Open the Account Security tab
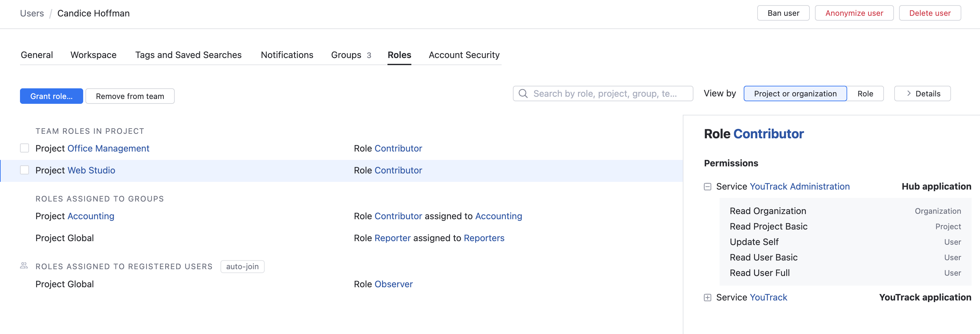The width and height of the screenshot is (980, 334). pos(464,55)
